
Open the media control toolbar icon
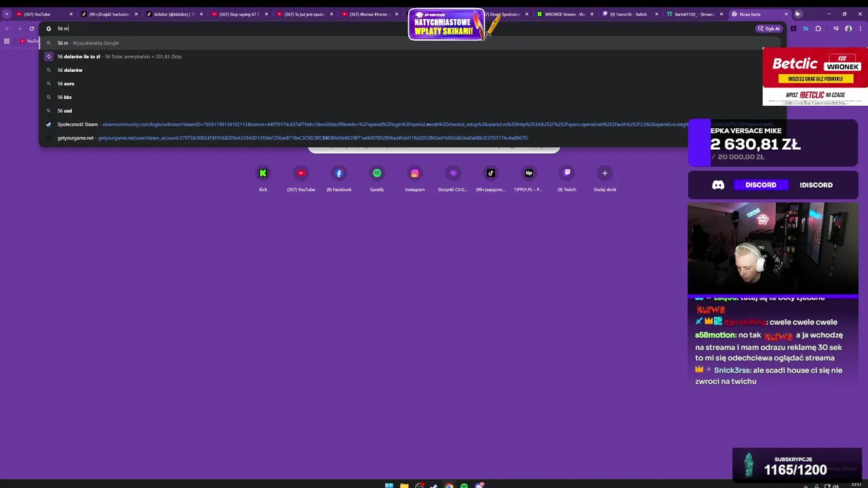[x=835, y=28]
